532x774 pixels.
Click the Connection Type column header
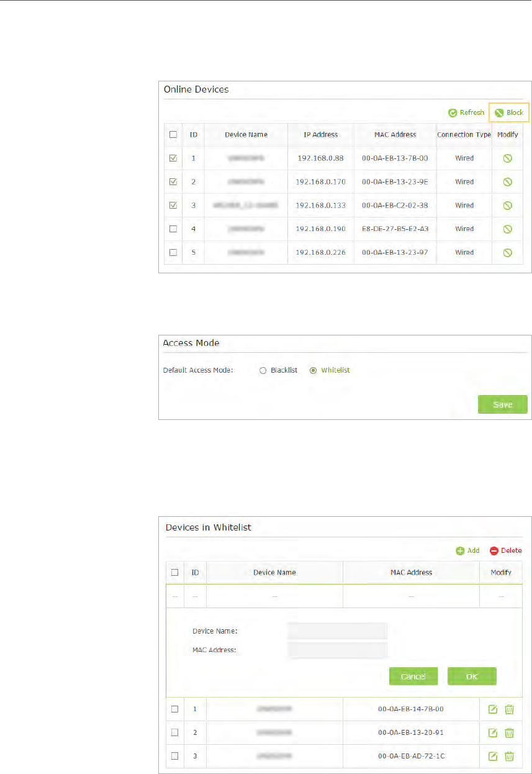(464, 134)
